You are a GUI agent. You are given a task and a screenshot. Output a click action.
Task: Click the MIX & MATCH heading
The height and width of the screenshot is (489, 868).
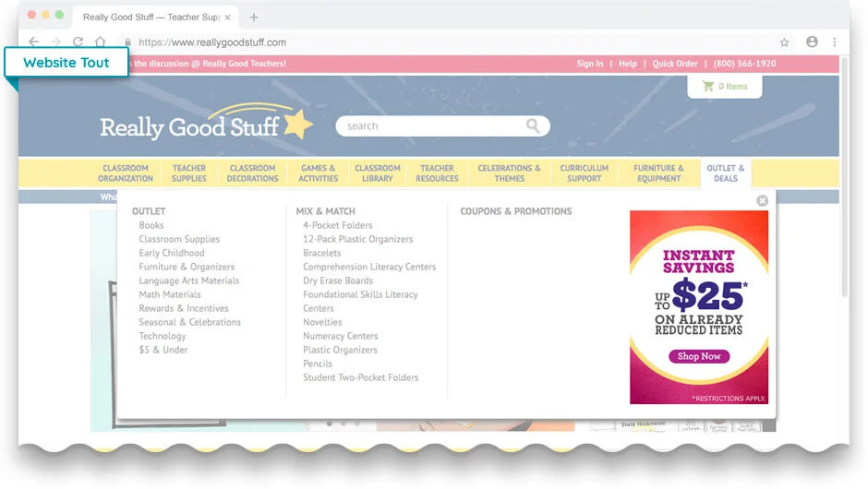pyautogui.click(x=325, y=211)
